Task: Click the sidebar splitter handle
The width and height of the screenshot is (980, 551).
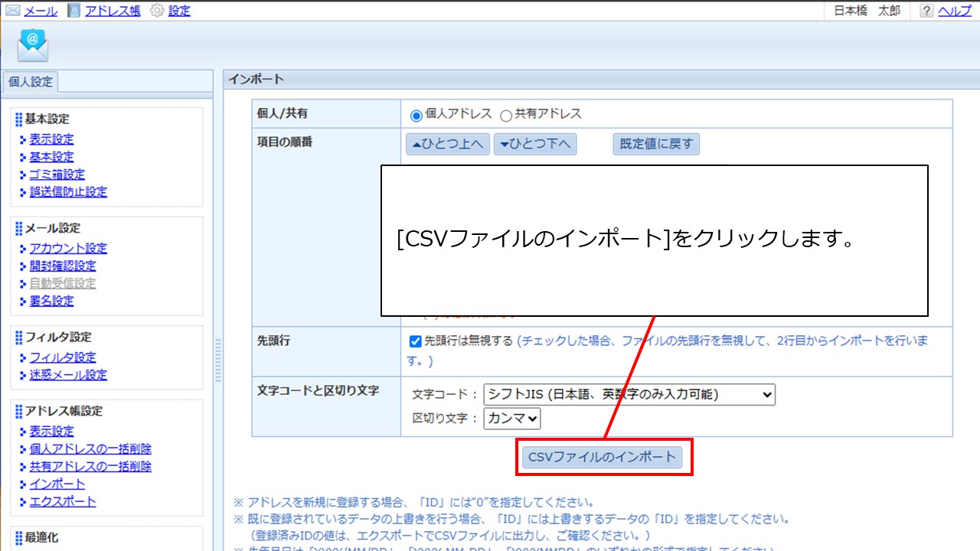Action: [x=218, y=360]
